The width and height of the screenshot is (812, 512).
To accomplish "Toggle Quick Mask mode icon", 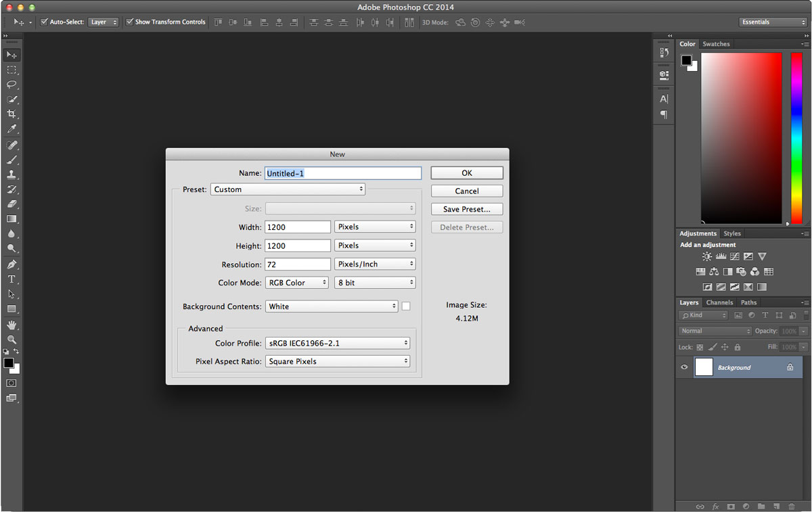I will pyautogui.click(x=12, y=383).
